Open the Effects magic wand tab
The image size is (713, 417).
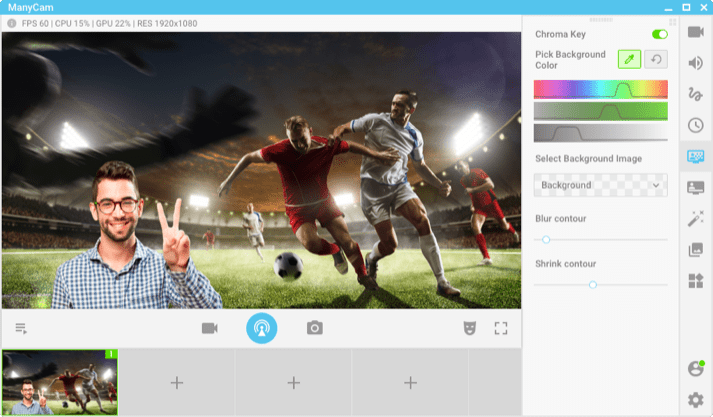pyautogui.click(x=696, y=218)
